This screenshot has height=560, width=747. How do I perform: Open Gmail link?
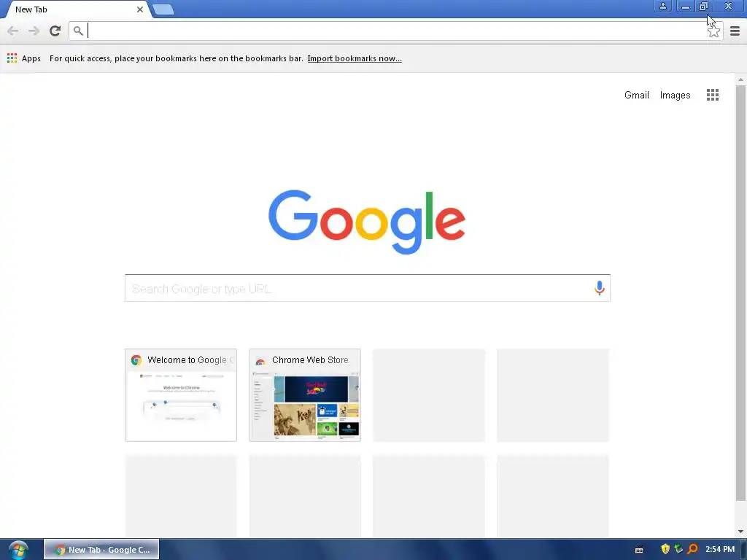tap(636, 96)
